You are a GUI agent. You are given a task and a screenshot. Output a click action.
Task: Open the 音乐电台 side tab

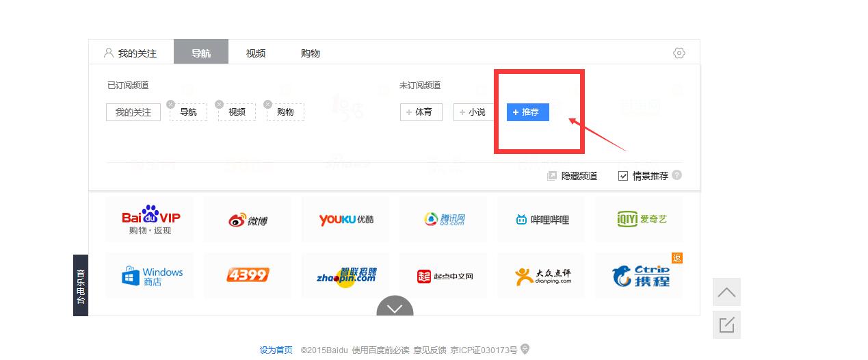coord(81,285)
